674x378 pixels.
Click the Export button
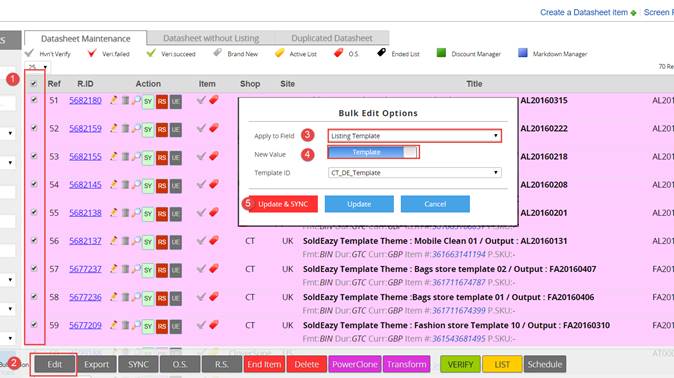[96, 364]
